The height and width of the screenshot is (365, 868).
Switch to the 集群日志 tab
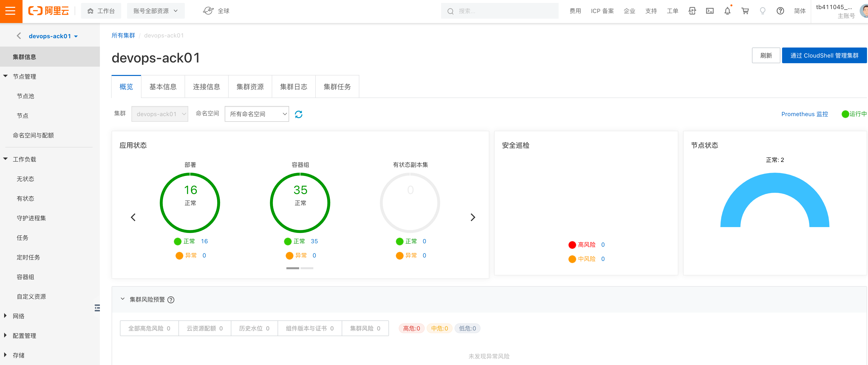click(293, 87)
